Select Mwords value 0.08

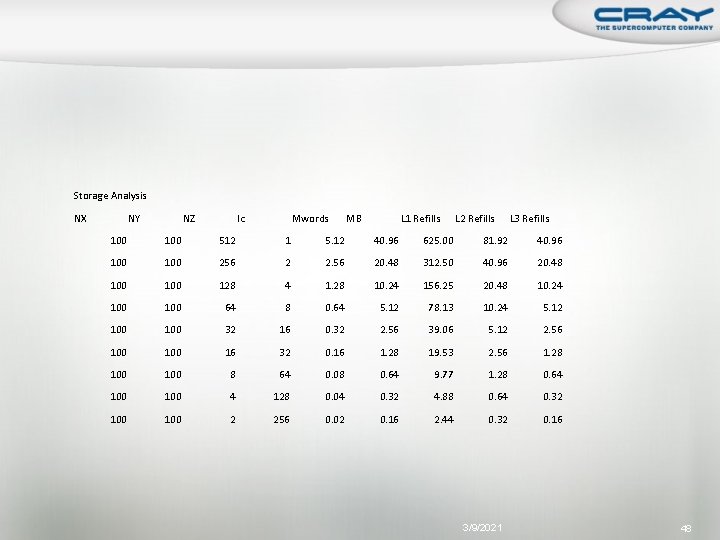tap(335, 375)
